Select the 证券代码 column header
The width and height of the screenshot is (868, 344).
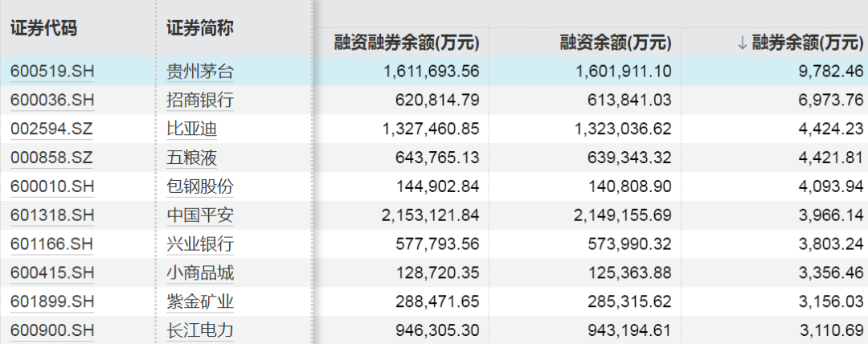43,29
